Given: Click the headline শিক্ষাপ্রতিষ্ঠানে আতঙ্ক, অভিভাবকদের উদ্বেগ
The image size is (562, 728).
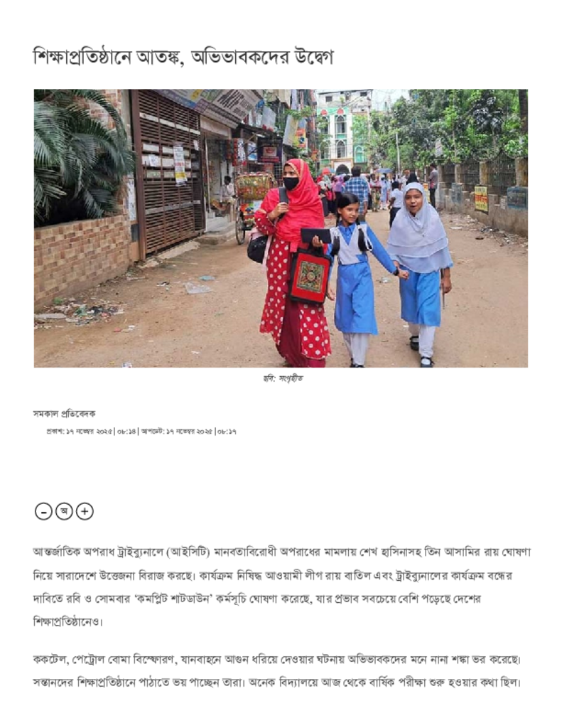Looking at the screenshot, I should click(183, 58).
